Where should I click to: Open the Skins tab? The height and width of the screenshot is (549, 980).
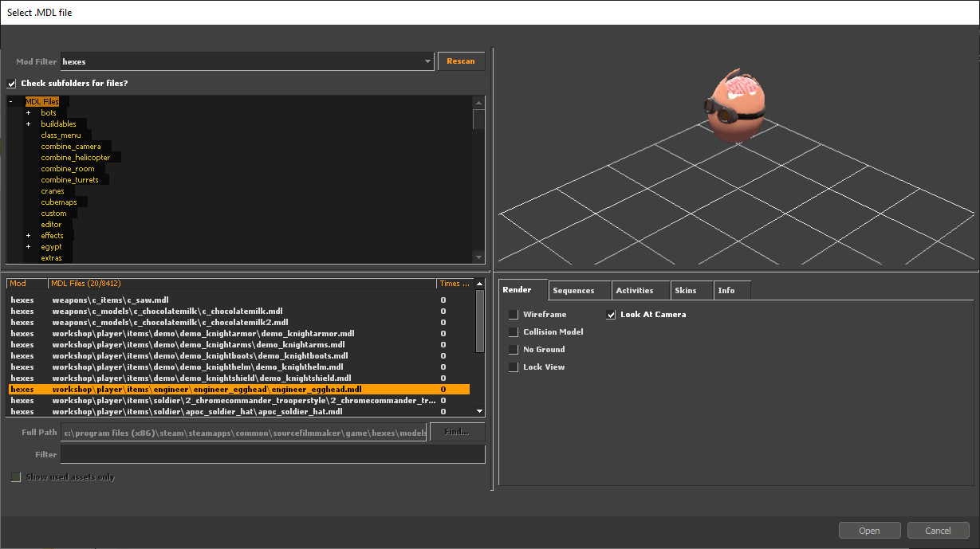(692, 291)
